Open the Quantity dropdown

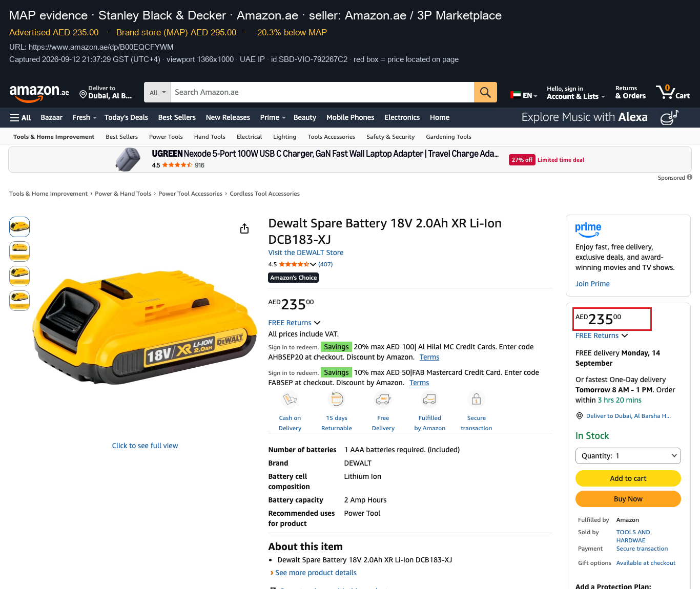coord(628,456)
